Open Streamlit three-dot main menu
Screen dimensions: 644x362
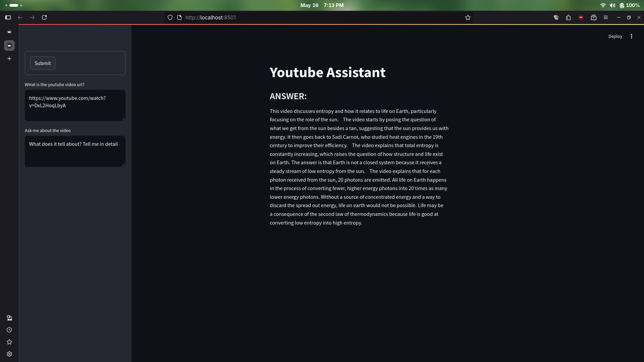[x=631, y=36]
